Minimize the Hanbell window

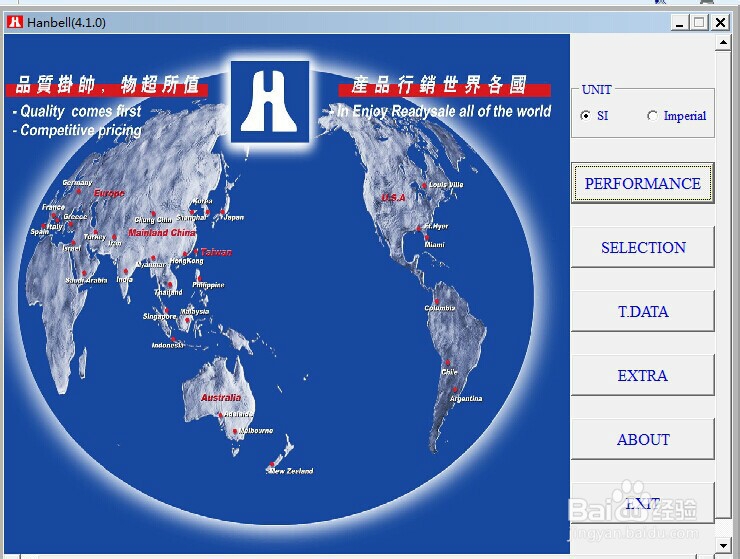click(x=680, y=22)
